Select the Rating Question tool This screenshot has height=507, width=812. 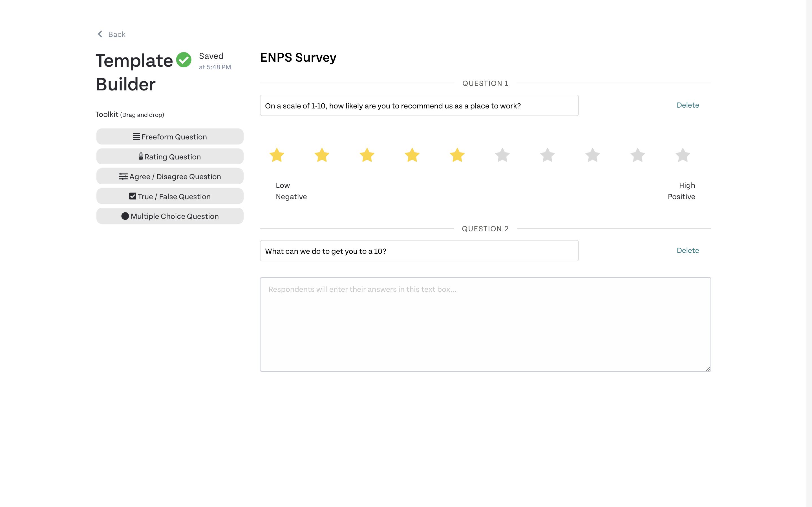pos(169,157)
